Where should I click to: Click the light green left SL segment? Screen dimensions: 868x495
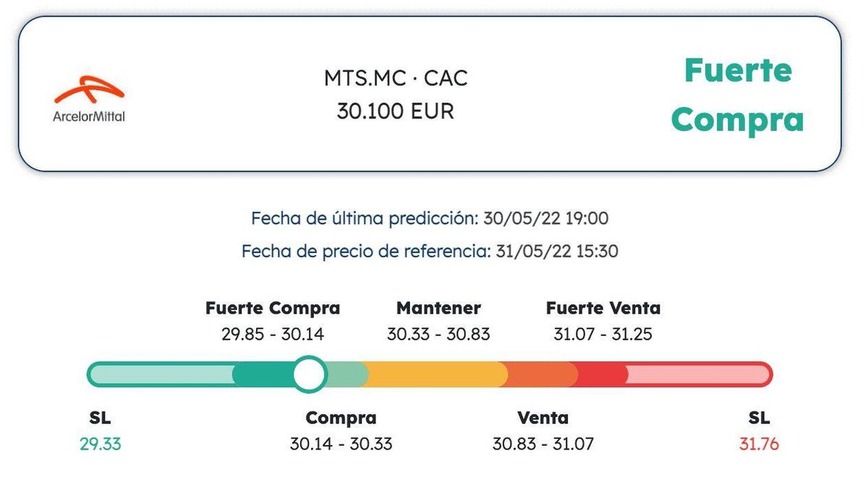pyautogui.click(x=161, y=374)
